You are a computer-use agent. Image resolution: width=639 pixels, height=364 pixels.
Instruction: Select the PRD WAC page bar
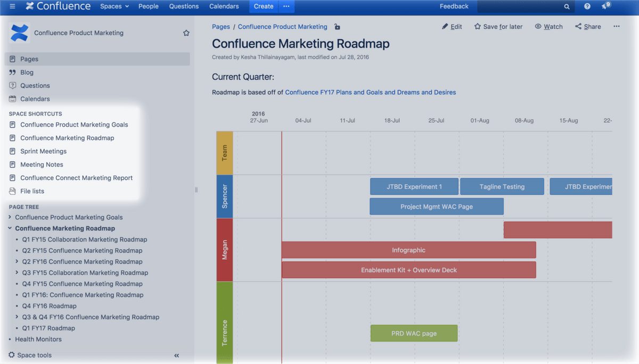414,333
